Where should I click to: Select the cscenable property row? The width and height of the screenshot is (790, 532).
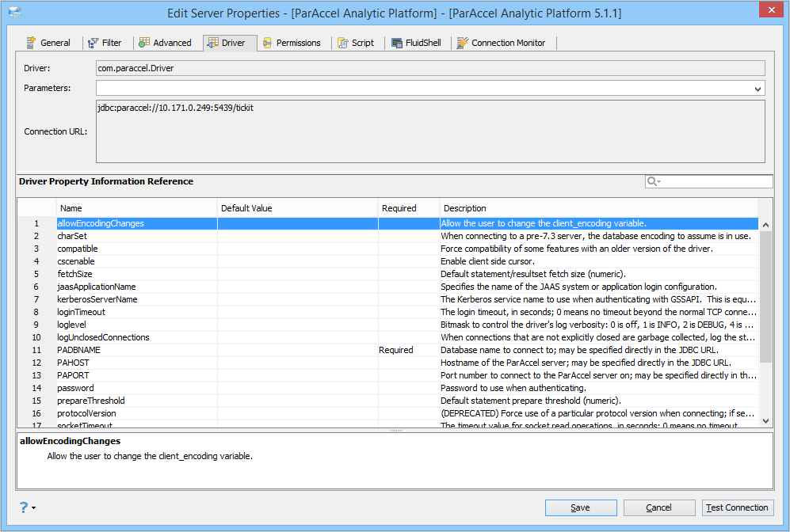point(388,261)
